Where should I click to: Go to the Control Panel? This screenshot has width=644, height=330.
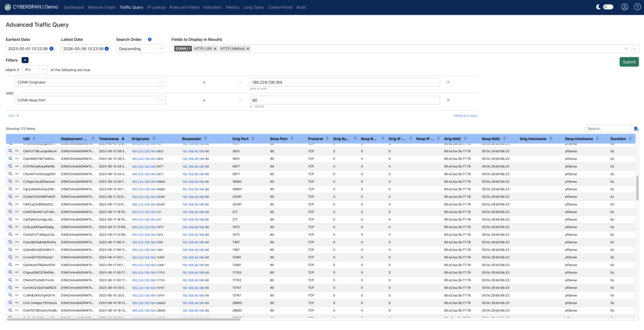[280, 8]
